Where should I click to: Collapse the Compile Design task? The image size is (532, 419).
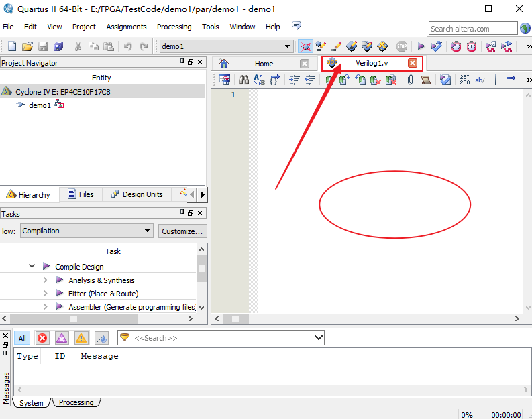[32, 266]
